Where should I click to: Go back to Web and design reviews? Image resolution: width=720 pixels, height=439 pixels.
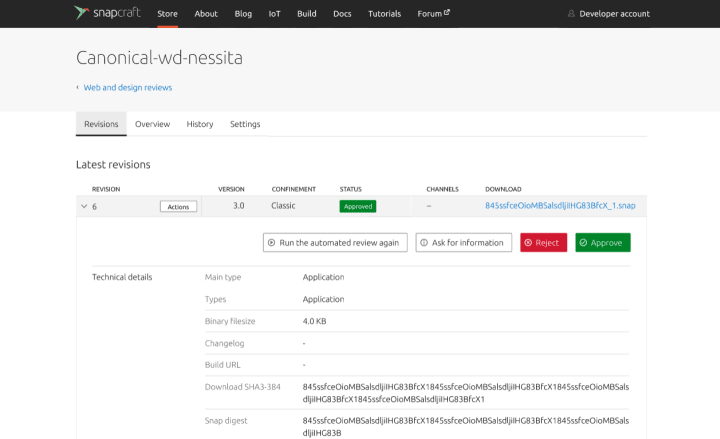(128, 87)
